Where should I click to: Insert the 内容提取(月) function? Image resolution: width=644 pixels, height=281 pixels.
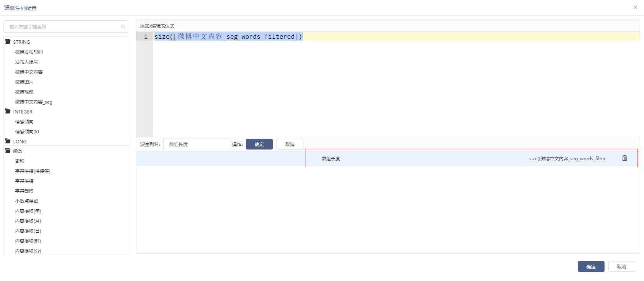[x=28, y=221]
